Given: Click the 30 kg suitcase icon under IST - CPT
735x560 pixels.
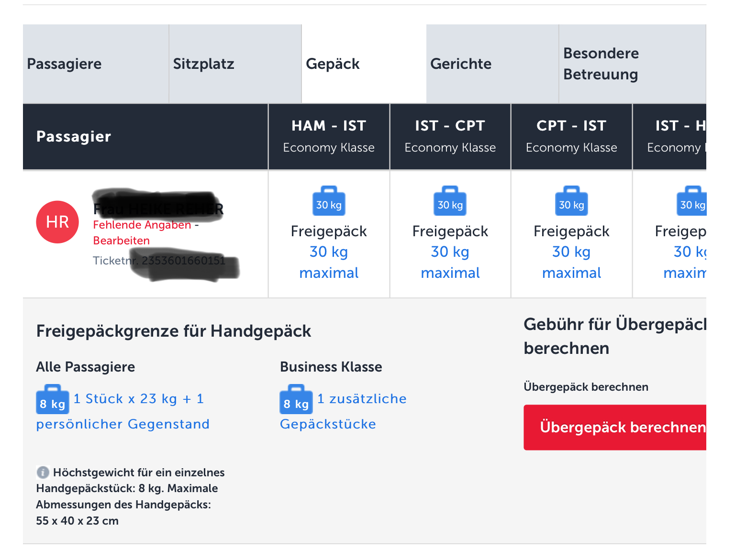Looking at the screenshot, I should tap(450, 202).
